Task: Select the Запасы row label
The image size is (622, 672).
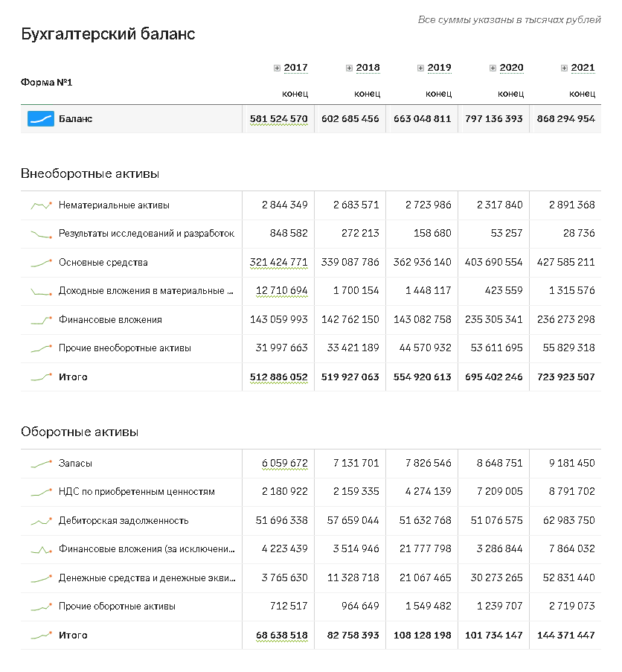Action: point(75,464)
